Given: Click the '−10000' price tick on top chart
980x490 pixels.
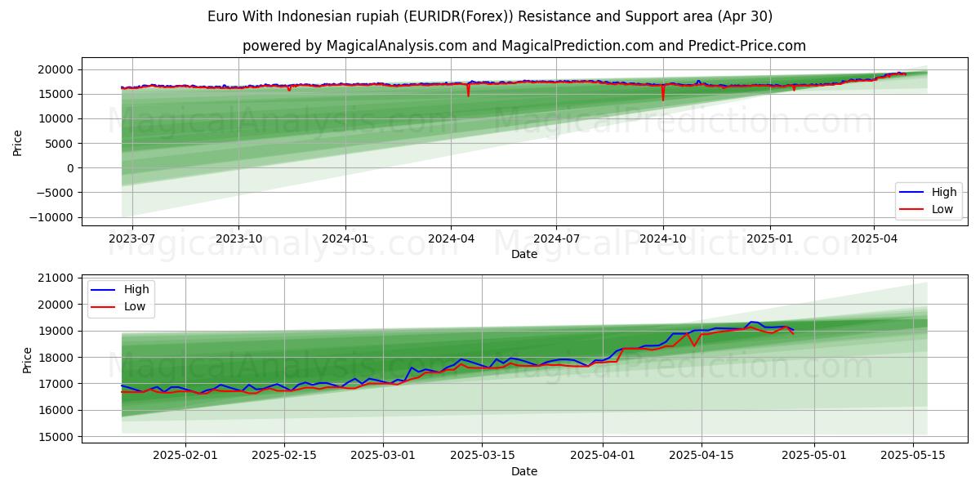Looking at the screenshot, I should click(53, 217).
